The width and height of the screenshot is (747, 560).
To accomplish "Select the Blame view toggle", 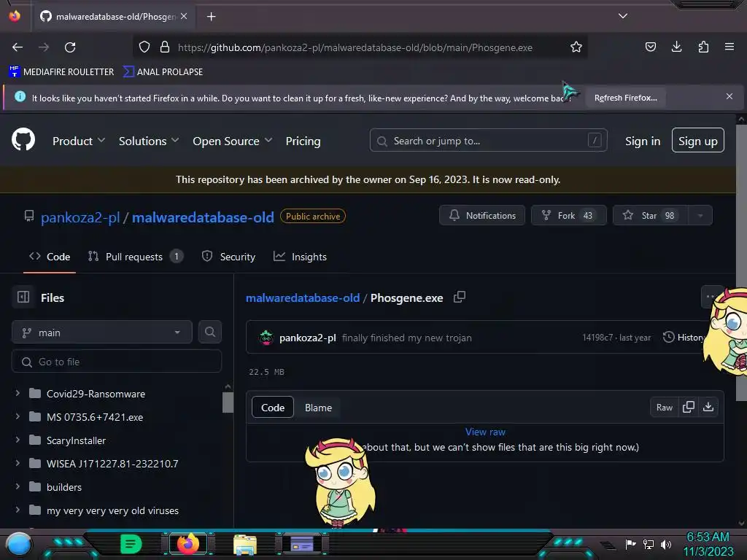I will 318,408.
